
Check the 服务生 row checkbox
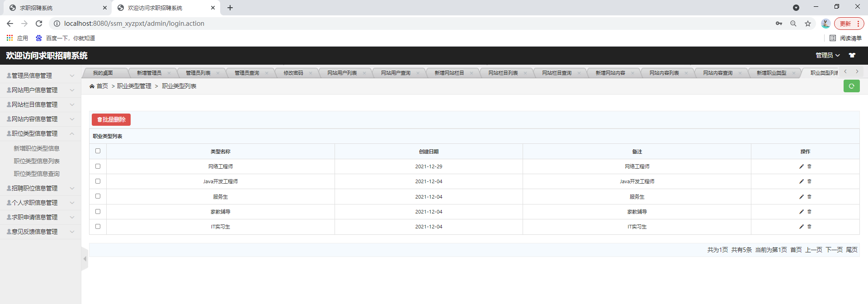coord(98,196)
